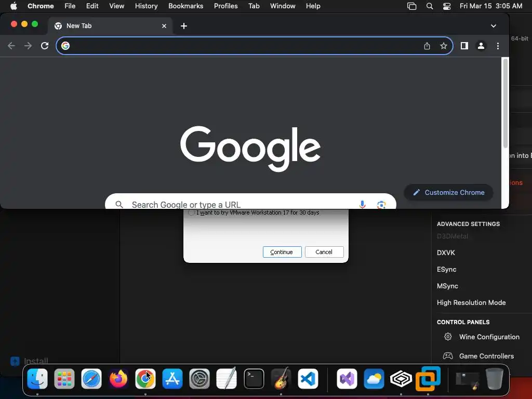Reload the page in Chrome
Image resolution: width=532 pixels, height=399 pixels.
pos(45,46)
